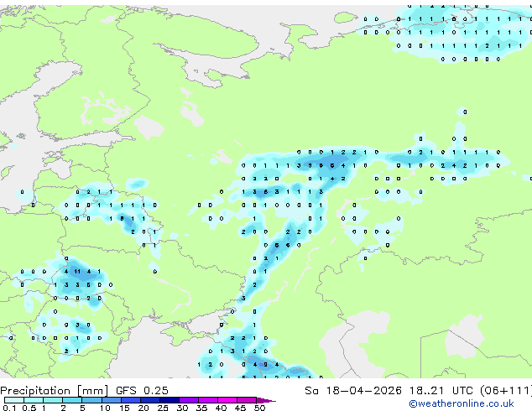Click the '10' legend scale label
The width and height of the screenshot is (532, 411).
pyautogui.click(x=105, y=408)
